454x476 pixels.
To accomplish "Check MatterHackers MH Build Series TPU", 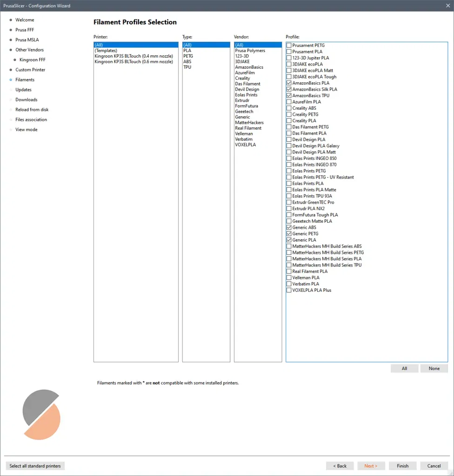I will pyautogui.click(x=289, y=265).
